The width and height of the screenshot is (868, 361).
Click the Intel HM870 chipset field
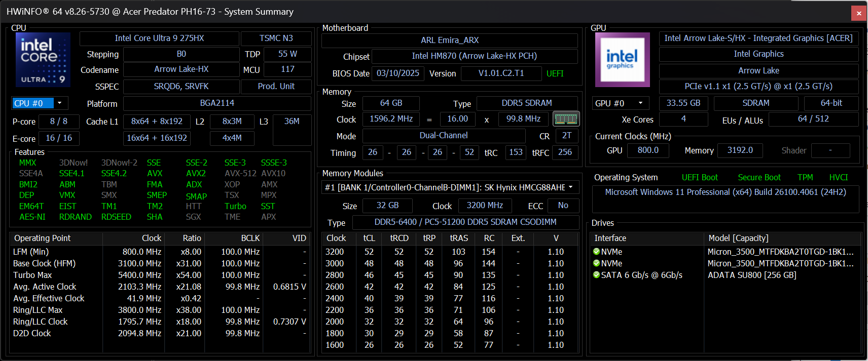click(475, 56)
